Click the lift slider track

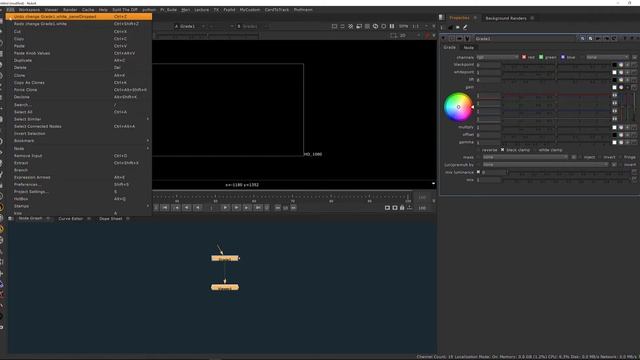556,80
